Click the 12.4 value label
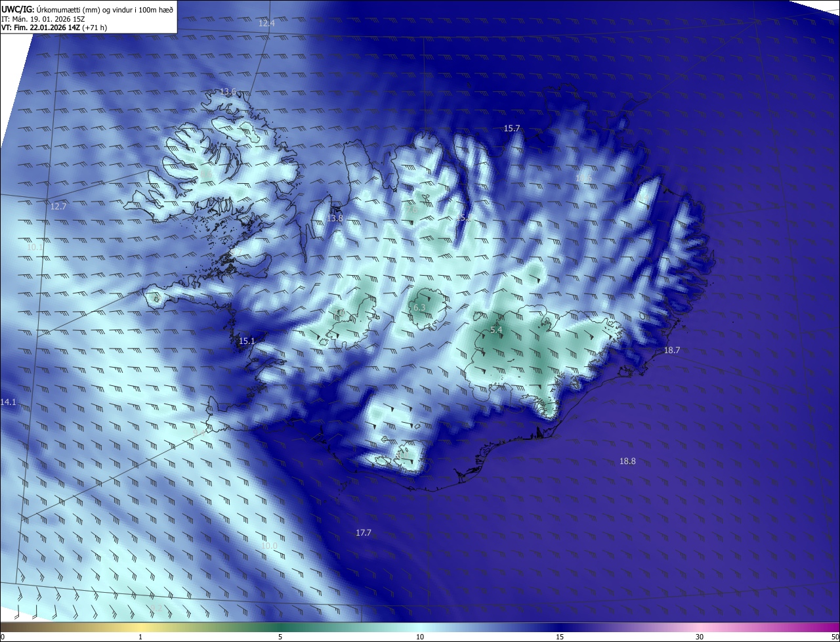The image size is (840, 642). [x=266, y=23]
